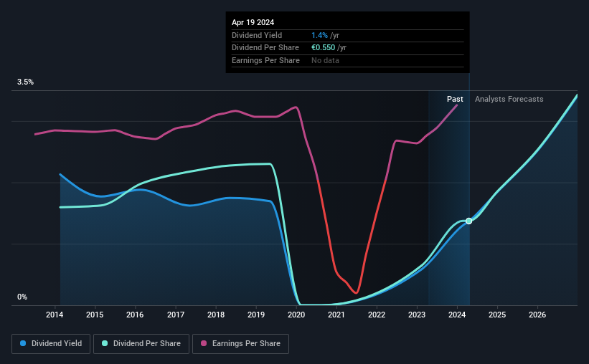This screenshot has width=589, height=364.
Task: Click the 'No data' earnings value in tooltip
Action: point(325,60)
